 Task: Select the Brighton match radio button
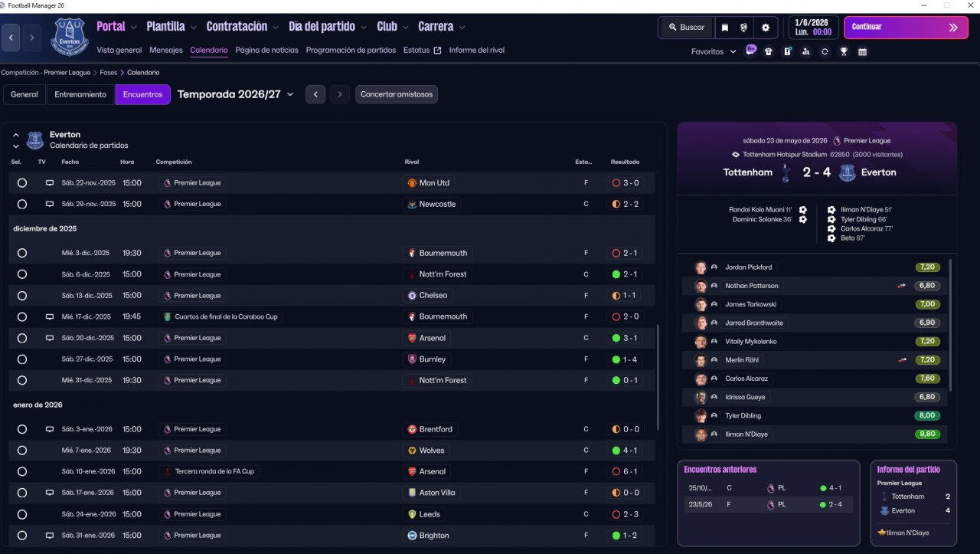point(22,536)
